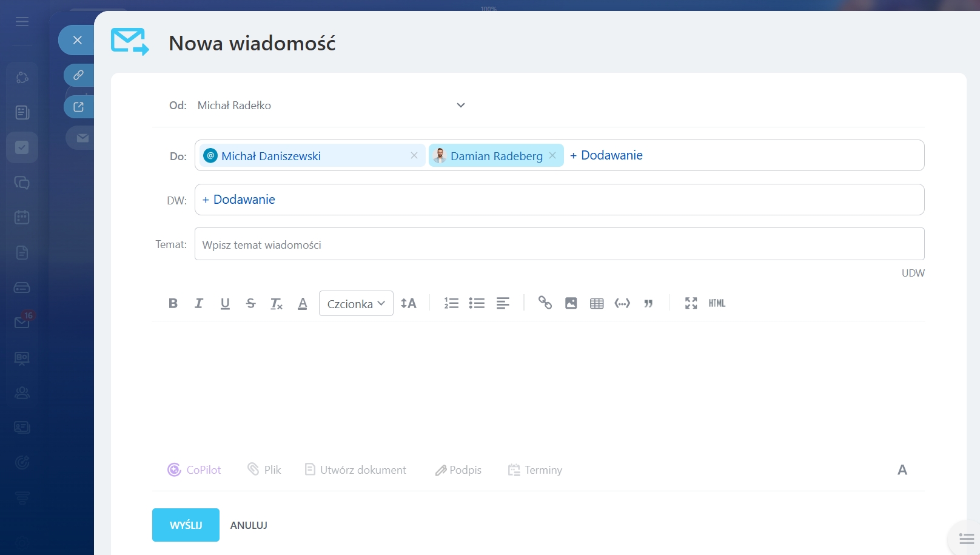Insert a quote block

coord(648,303)
